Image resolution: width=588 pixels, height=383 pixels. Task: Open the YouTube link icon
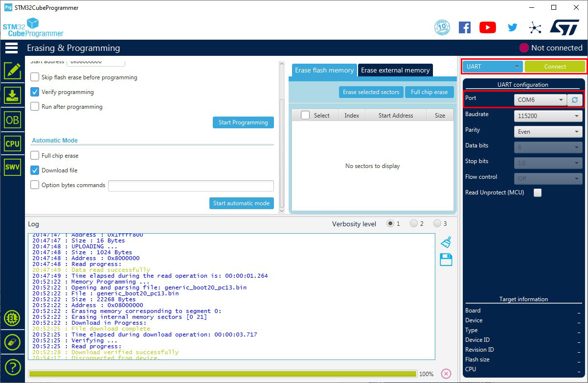[488, 27]
